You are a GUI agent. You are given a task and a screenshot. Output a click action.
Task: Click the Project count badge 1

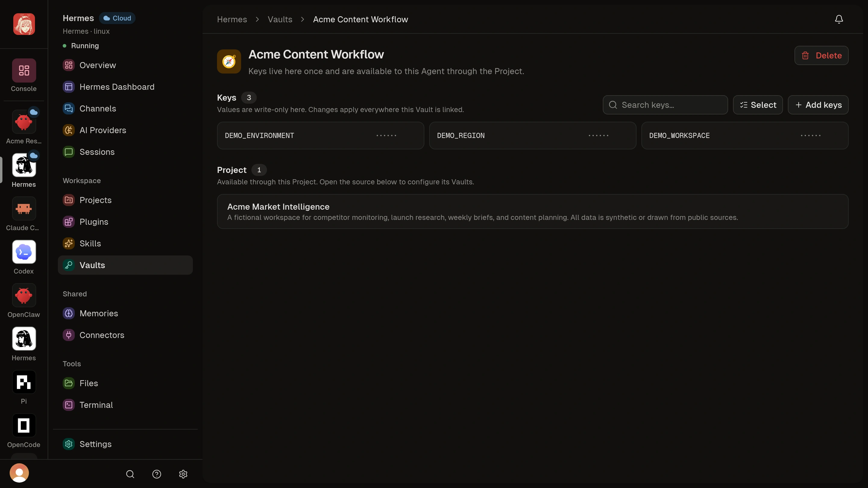pos(259,170)
